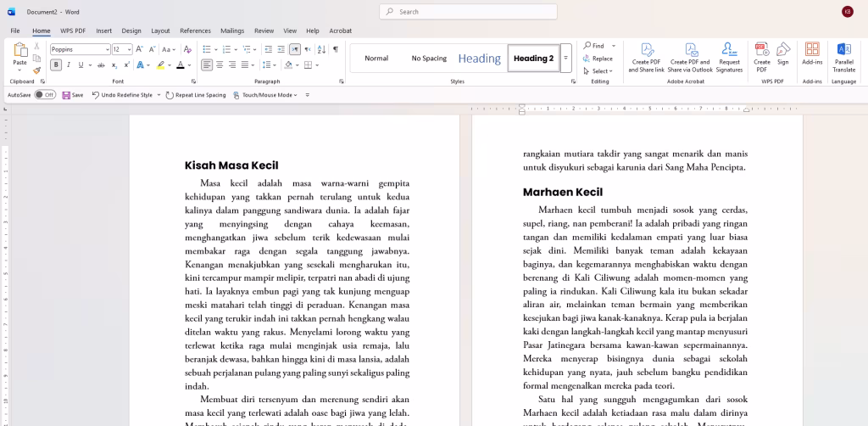Expand the Styles gallery more arrow
The height and width of the screenshot is (426, 868).
(x=565, y=58)
